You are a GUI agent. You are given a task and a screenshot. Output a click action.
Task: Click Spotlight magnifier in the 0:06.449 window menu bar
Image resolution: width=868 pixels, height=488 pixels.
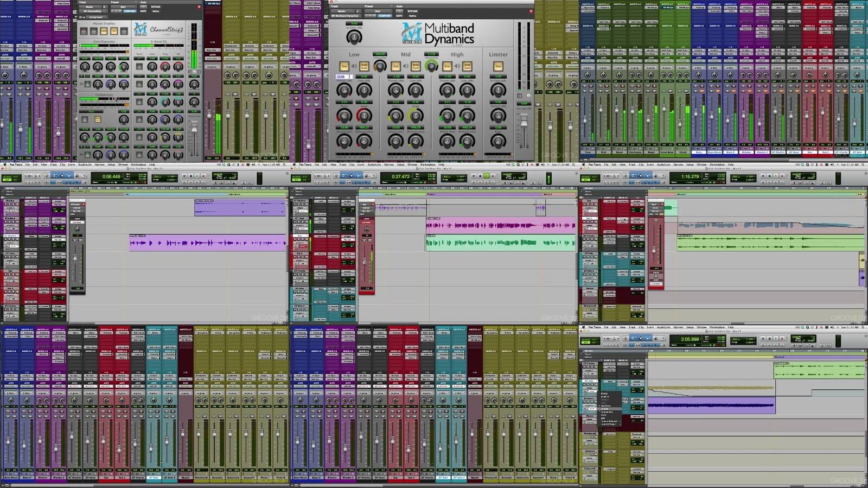(284, 164)
